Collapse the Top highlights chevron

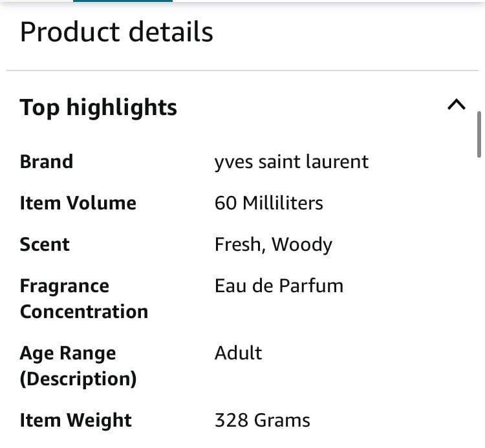[x=457, y=105]
